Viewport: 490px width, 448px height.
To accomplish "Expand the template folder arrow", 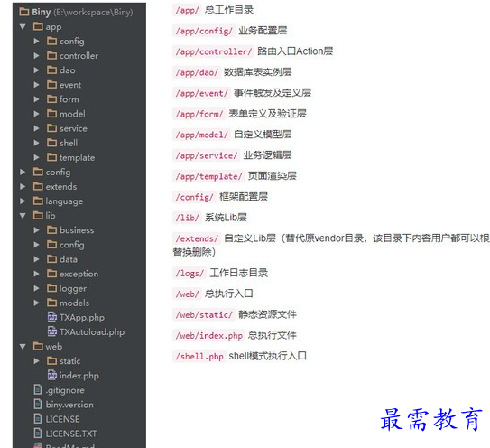I will point(36,157).
